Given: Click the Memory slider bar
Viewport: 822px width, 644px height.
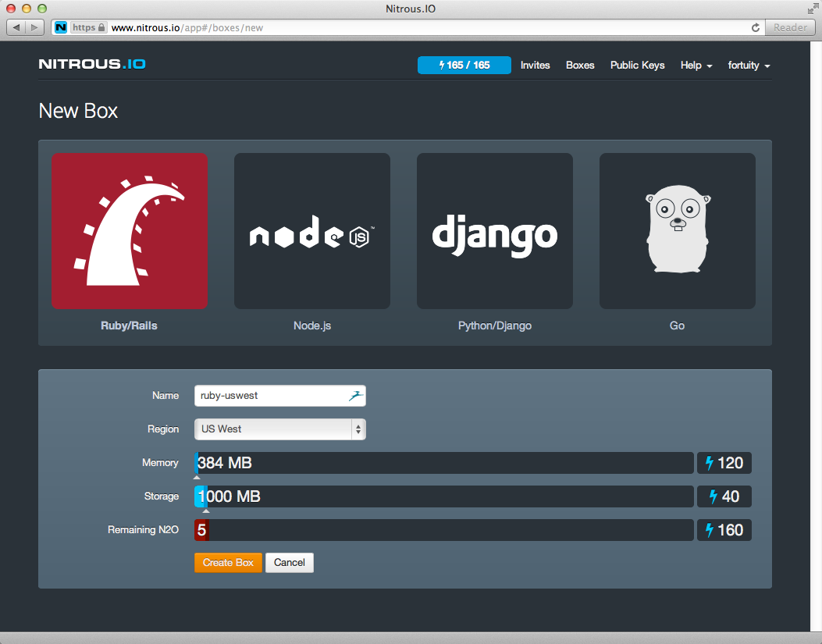Looking at the screenshot, I should click(444, 463).
